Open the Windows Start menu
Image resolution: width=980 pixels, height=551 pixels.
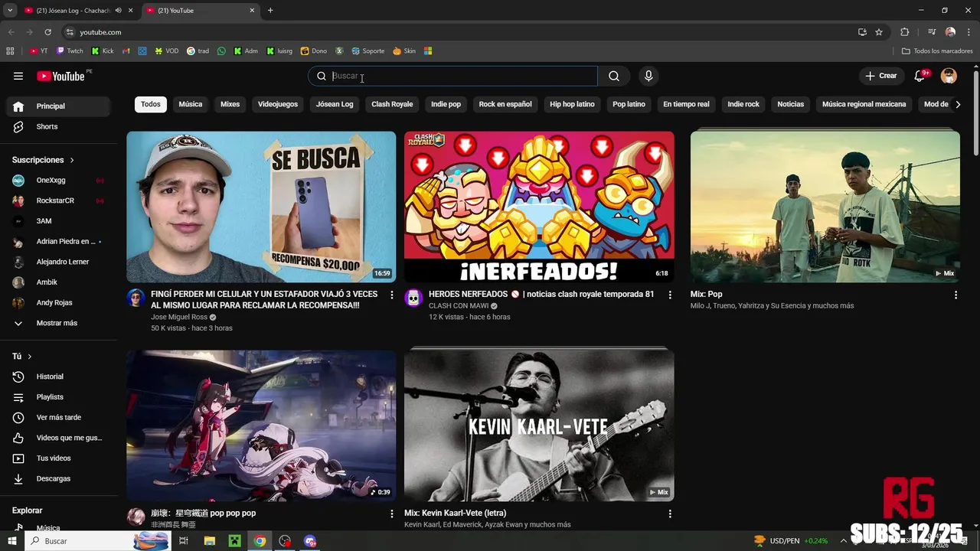(x=12, y=541)
